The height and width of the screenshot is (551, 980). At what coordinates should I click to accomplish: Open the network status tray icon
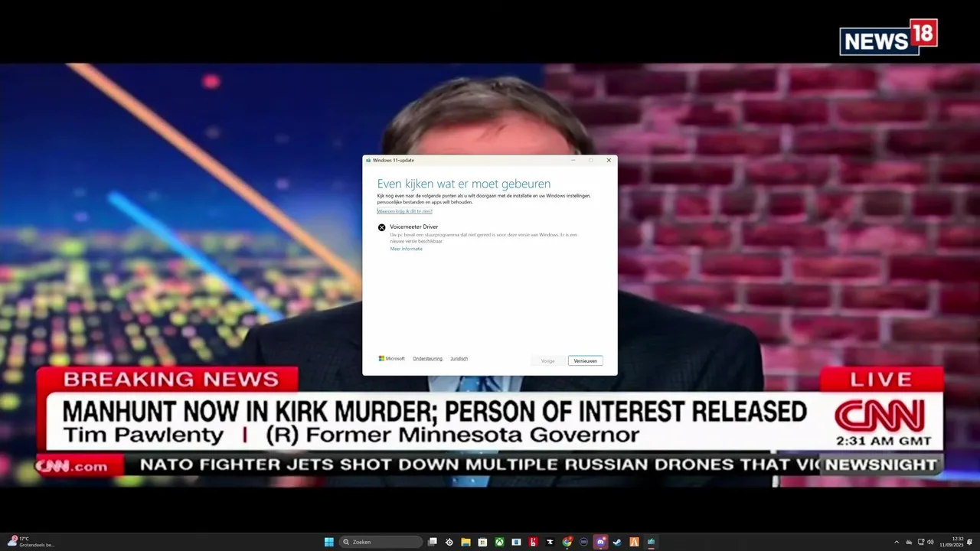point(921,542)
